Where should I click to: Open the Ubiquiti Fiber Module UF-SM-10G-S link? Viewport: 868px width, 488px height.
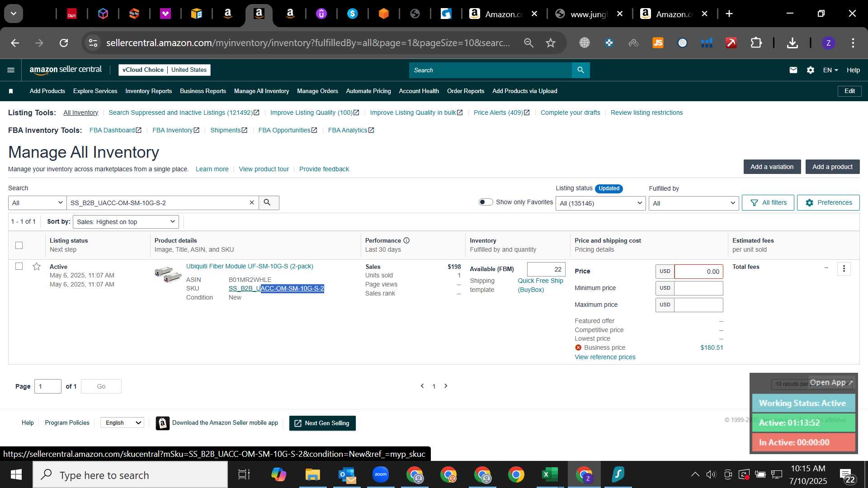tap(250, 267)
